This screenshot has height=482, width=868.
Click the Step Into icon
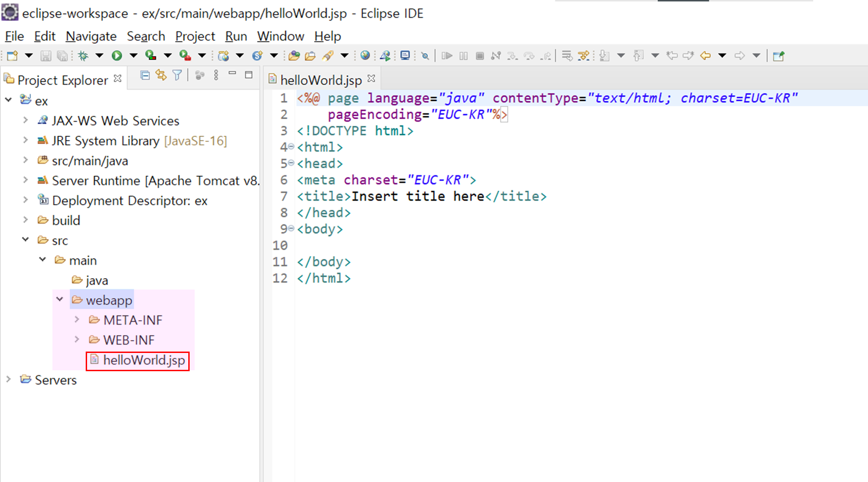click(512, 56)
